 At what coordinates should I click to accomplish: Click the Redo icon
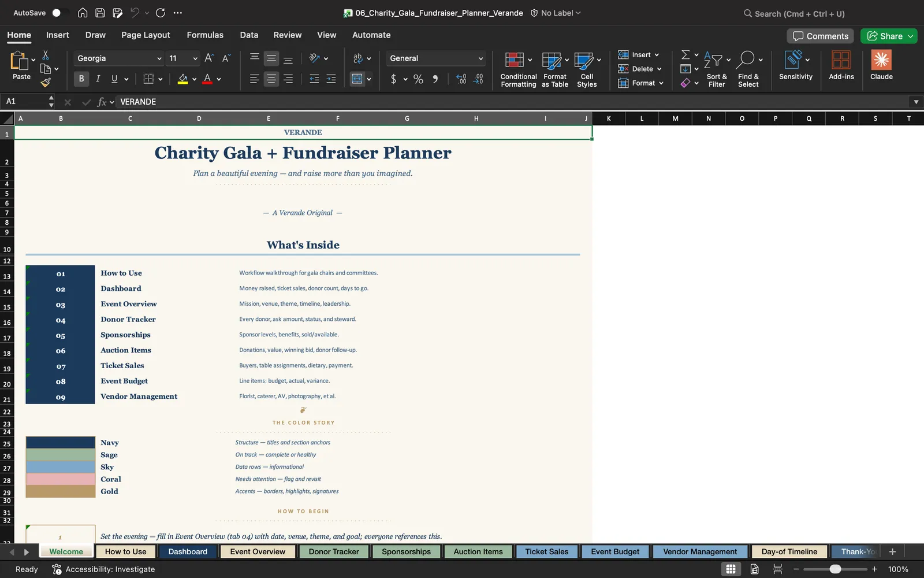(161, 13)
